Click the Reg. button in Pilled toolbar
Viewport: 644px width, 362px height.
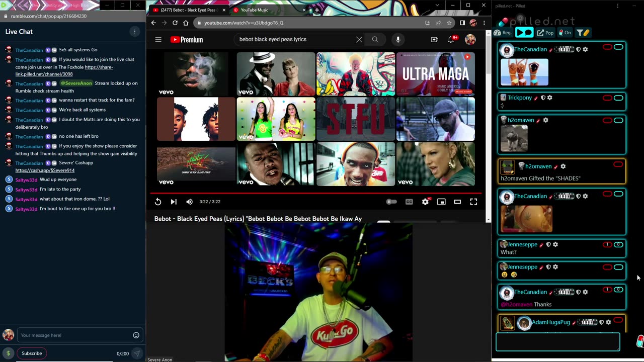click(x=503, y=33)
